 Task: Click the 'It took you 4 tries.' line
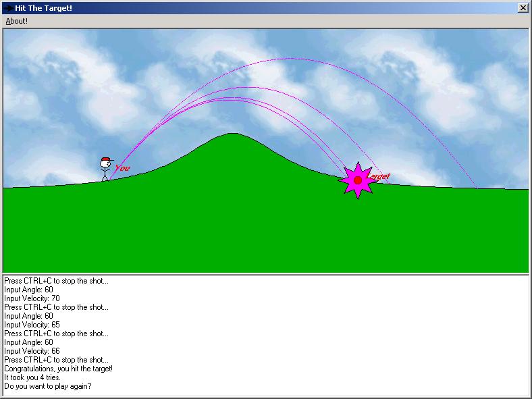(x=32, y=377)
